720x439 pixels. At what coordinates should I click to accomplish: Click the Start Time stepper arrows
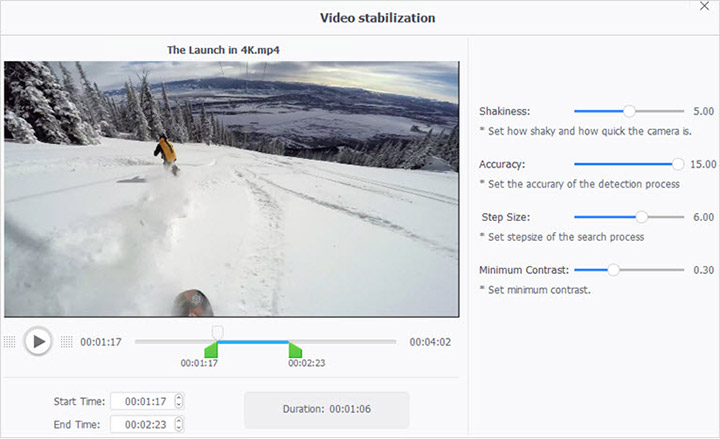pos(179,401)
